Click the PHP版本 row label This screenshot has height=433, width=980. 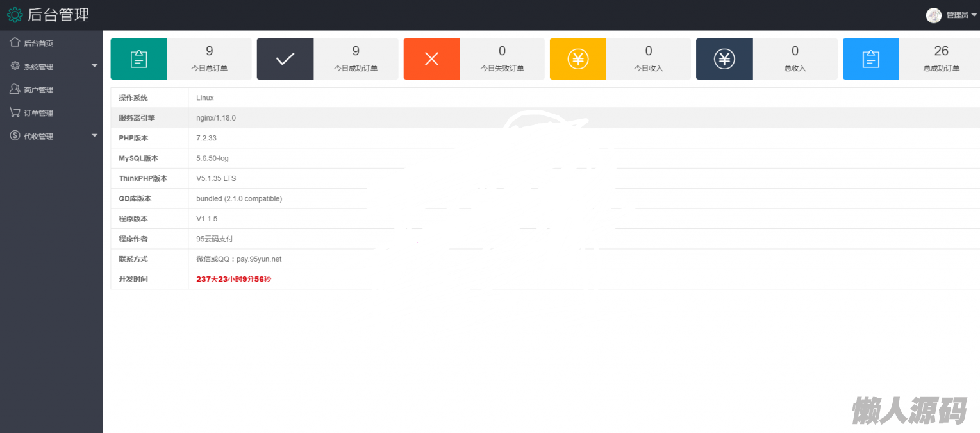(x=133, y=138)
